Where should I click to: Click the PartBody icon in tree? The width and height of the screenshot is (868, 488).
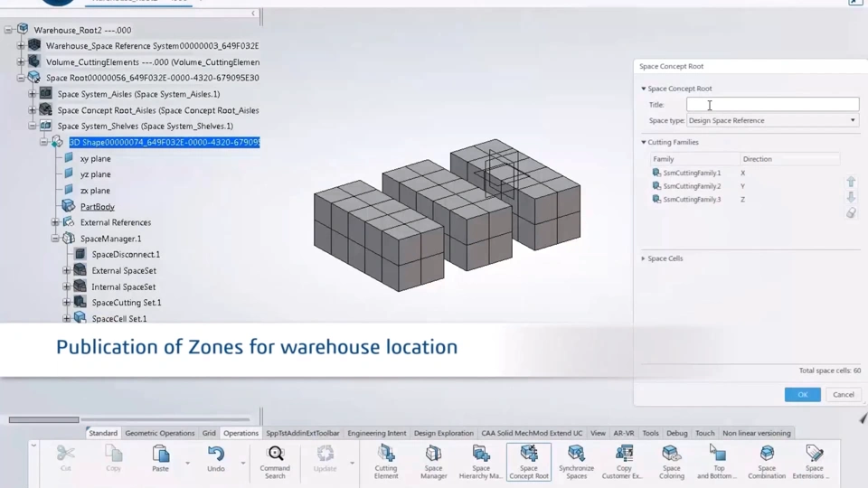tap(68, 206)
